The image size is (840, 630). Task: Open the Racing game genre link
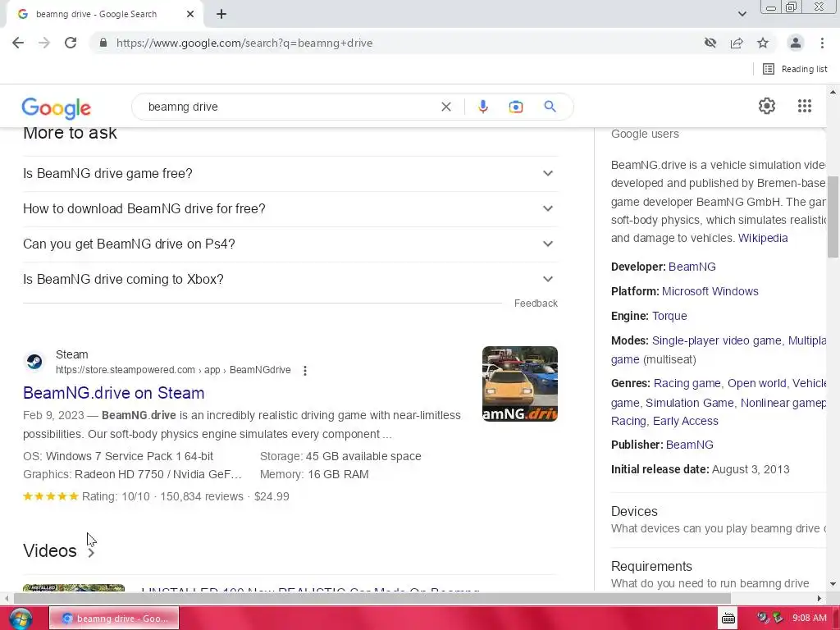(687, 384)
